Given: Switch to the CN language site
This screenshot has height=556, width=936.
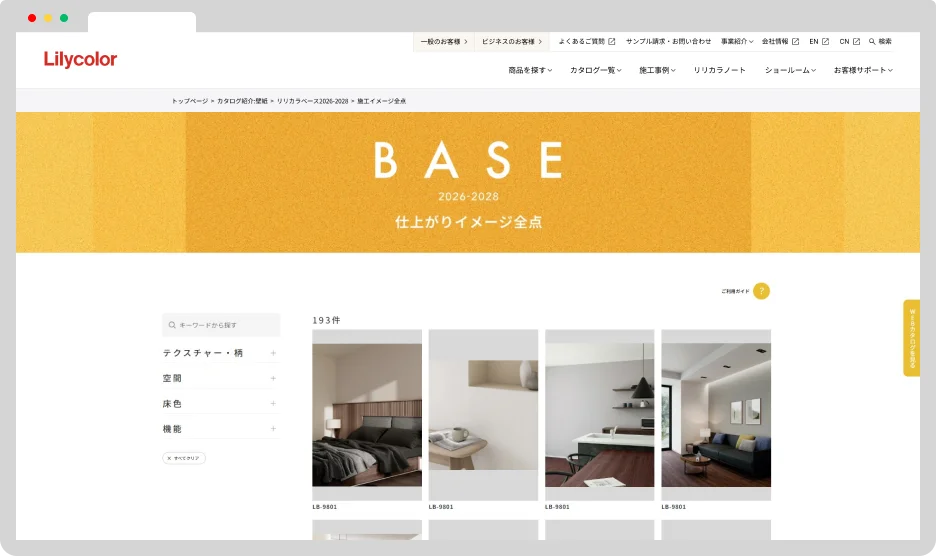Looking at the screenshot, I should (x=849, y=41).
